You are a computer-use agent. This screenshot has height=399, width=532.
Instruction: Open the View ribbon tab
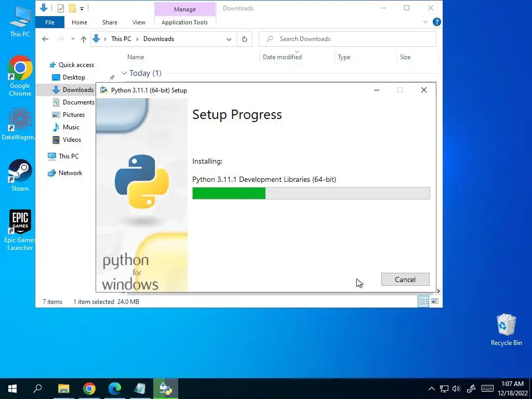click(139, 22)
